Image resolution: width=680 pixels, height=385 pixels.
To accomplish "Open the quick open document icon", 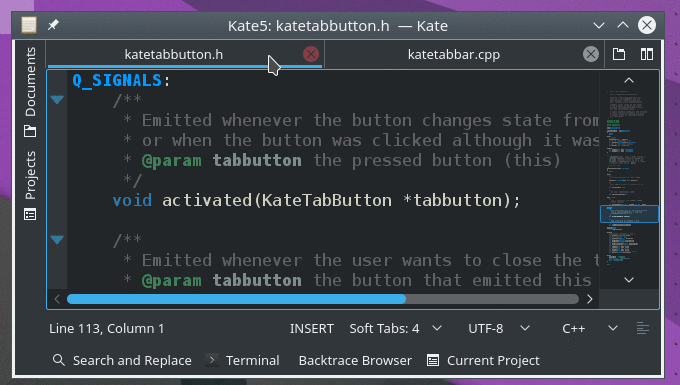I will click(x=619, y=54).
